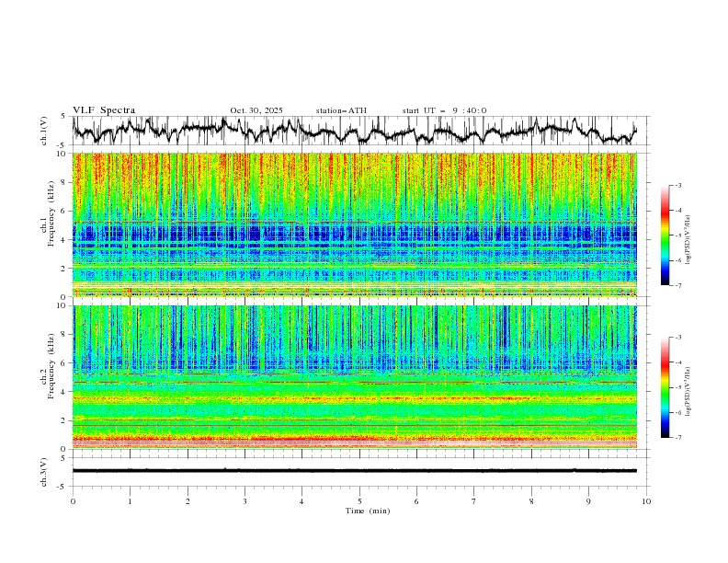The width and height of the screenshot is (728, 563).
Task: Click the ch.2 PSD color scale bar
Action: click(665, 387)
